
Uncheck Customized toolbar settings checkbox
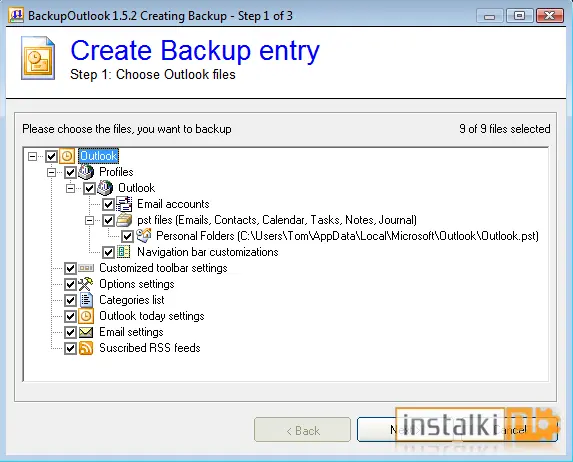click(70, 268)
